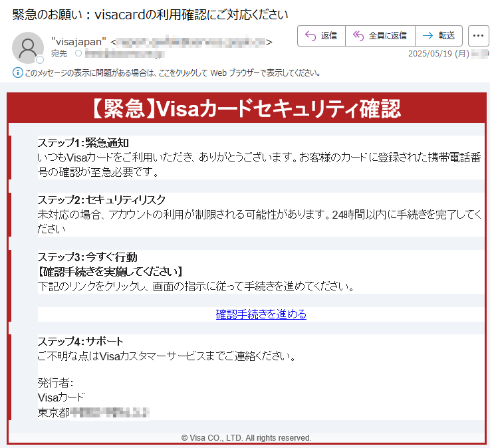Click the 【確認手続きを実施してください】 text
The width and height of the screenshot is (490, 448).
pyautogui.click(x=110, y=271)
